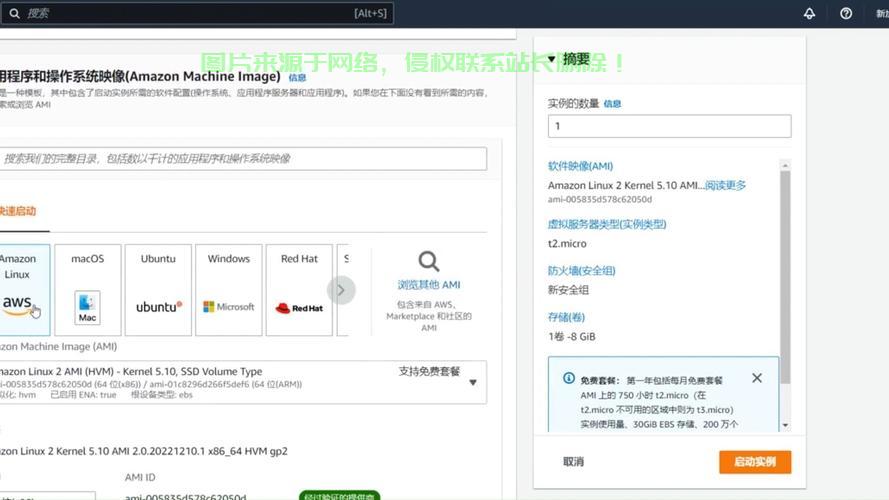Viewport: 889px width, 500px height.
Task: Click the AMI ID column label
Action: click(x=140, y=477)
